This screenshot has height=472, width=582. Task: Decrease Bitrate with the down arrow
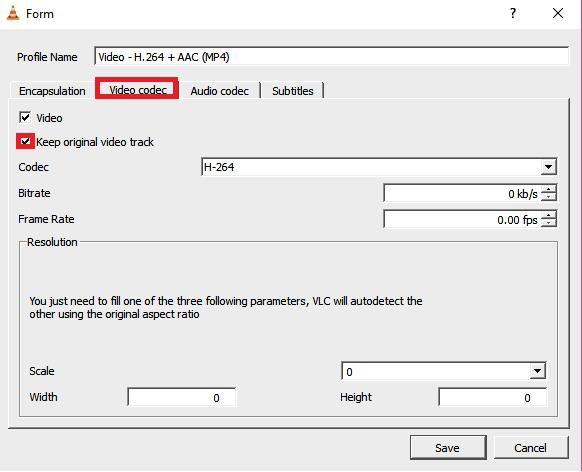(x=549, y=197)
